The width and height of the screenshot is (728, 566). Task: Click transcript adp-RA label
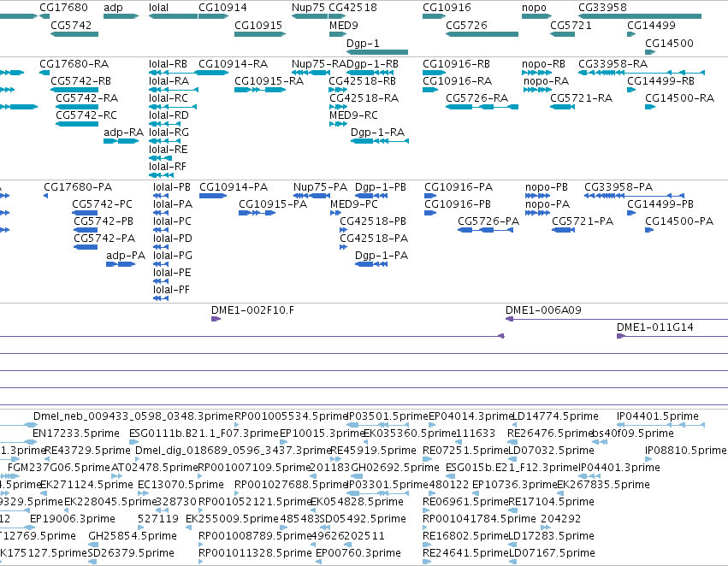click(123, 133)
